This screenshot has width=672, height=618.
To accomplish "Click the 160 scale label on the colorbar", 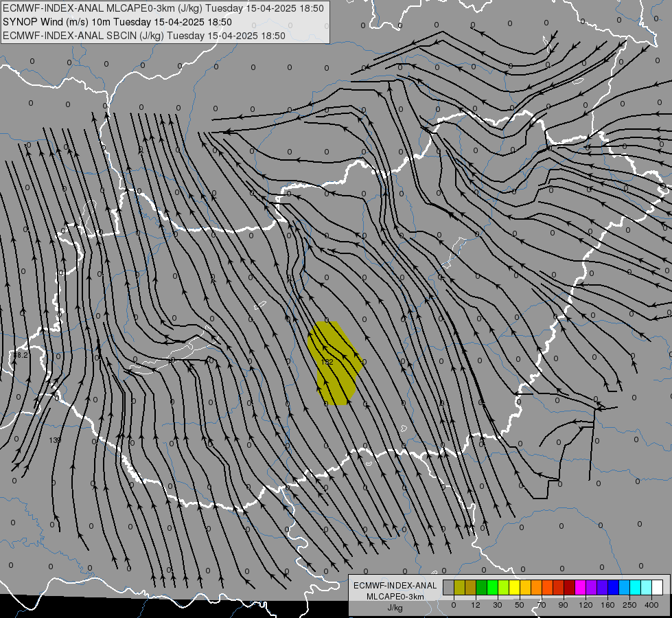I will [607, 605].
